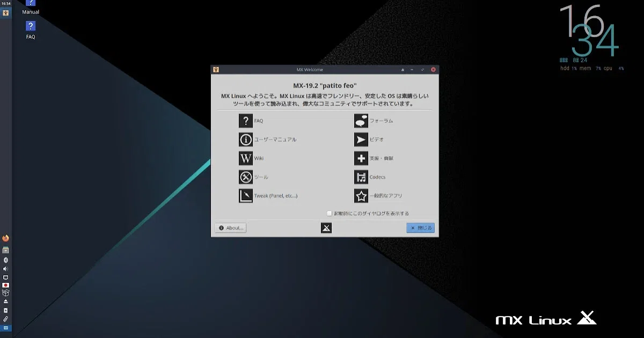Open the FAQ question mark icon in MX Welcome
The height and width of the screenshot is (338, 644).
245,121
